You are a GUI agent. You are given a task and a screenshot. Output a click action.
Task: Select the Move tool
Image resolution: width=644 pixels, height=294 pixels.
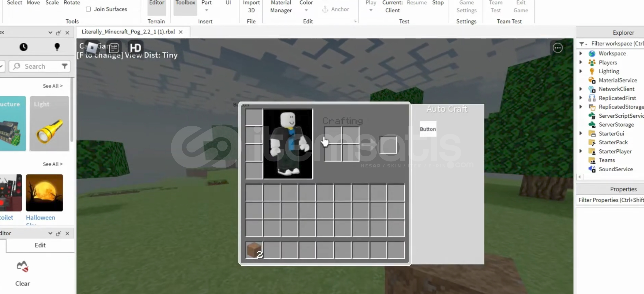(33, 3)
